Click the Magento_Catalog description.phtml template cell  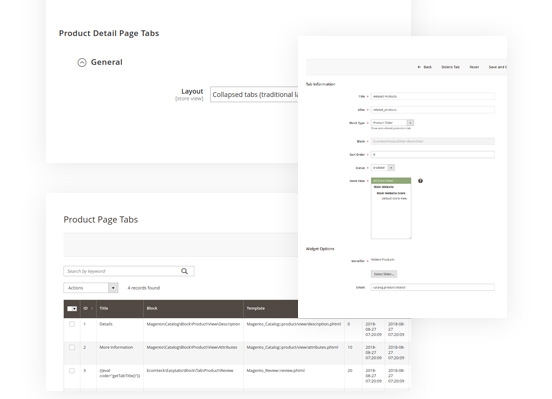pyautogui.click(x=294, y=324)
